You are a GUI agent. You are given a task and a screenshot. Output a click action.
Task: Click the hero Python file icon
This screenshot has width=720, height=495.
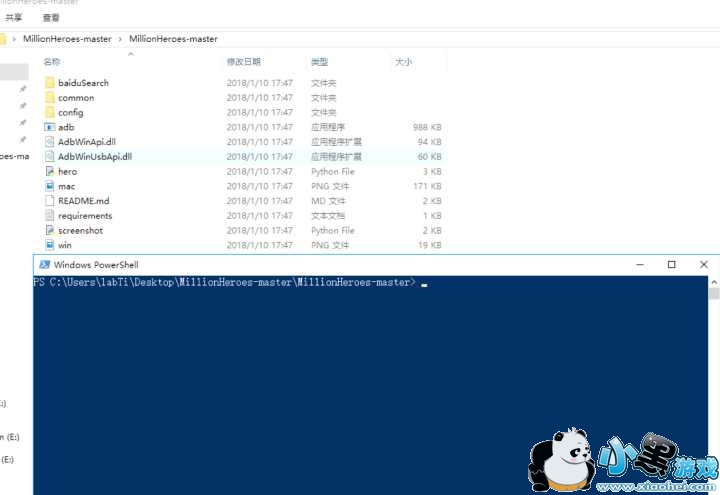tap(50, 171)
